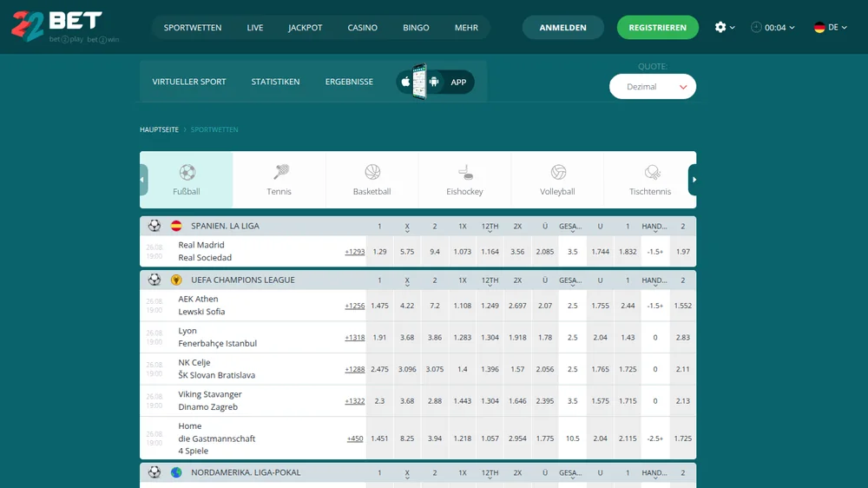
Task: Click the German flag language icon
Action: (x=819, y=27)
